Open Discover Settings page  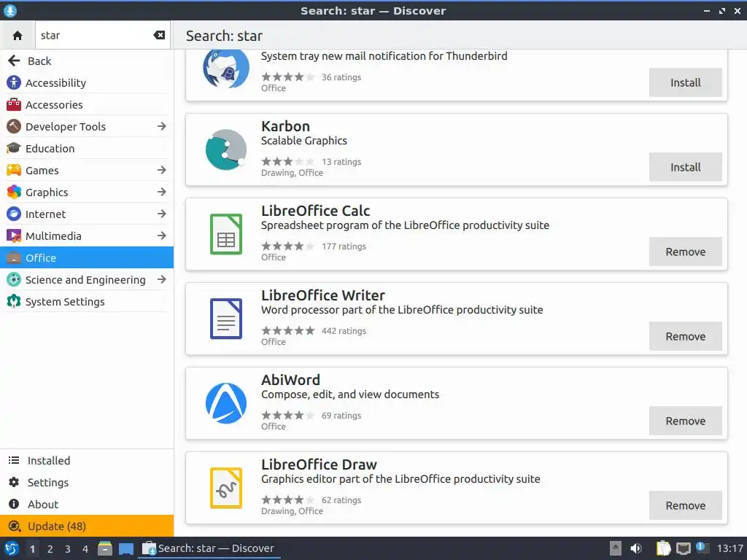87,483
